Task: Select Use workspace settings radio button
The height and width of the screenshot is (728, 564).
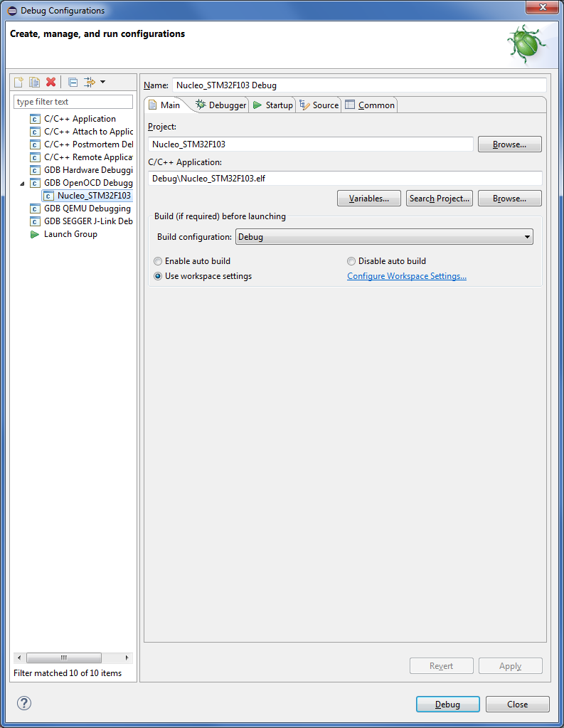Action: 158,276
